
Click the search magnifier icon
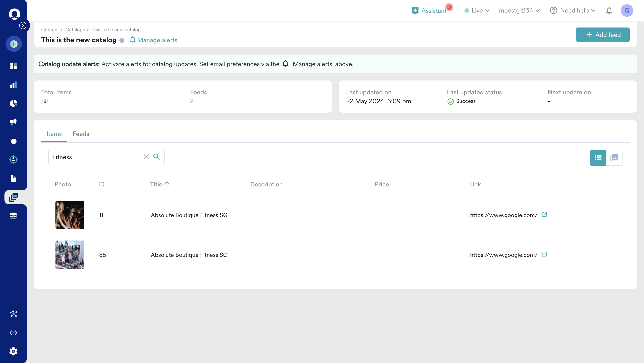point(157,157)
